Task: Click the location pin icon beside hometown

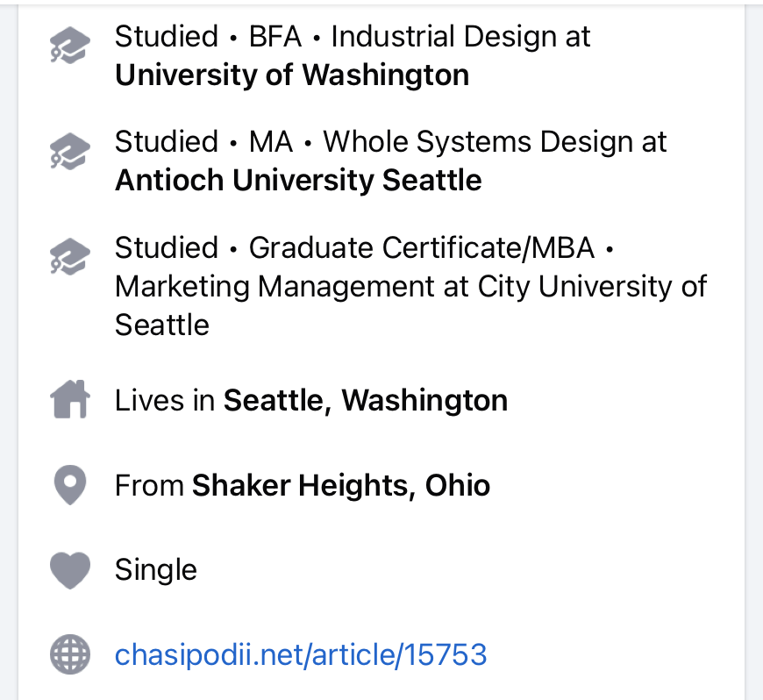Action: click(x=70, y=485)
